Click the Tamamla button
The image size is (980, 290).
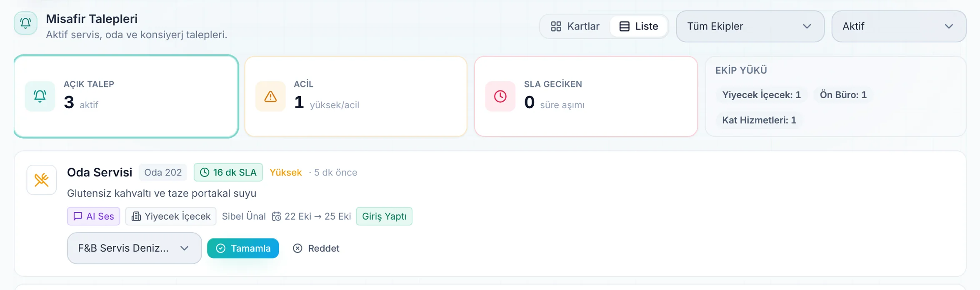(x=243, y=248)
